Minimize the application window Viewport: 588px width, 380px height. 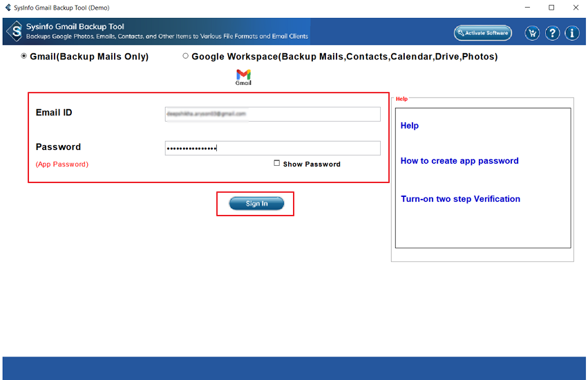[x=527, y=8]
